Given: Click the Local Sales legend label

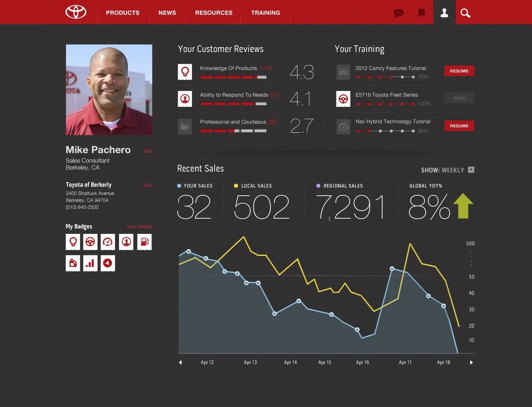Looking at the screenshot, I should click(x=257, y=186).
